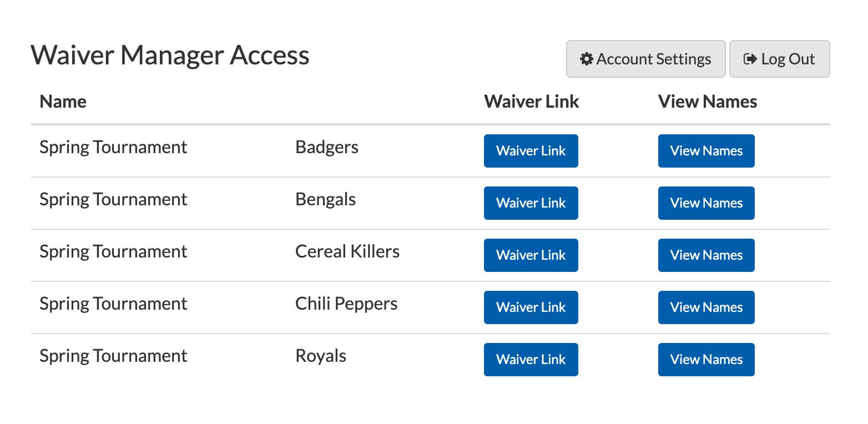
Task: Open Account Settings
Action: 645,59
